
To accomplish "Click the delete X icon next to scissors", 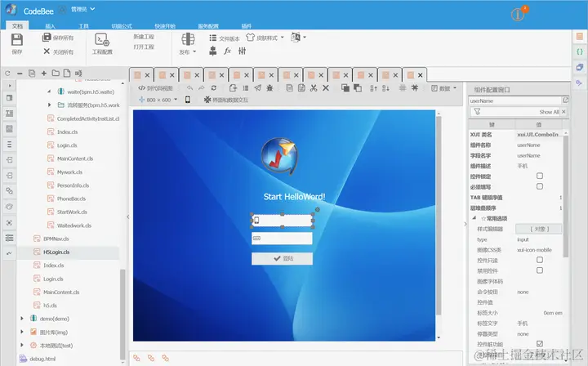I will click(x=326, y=87).
